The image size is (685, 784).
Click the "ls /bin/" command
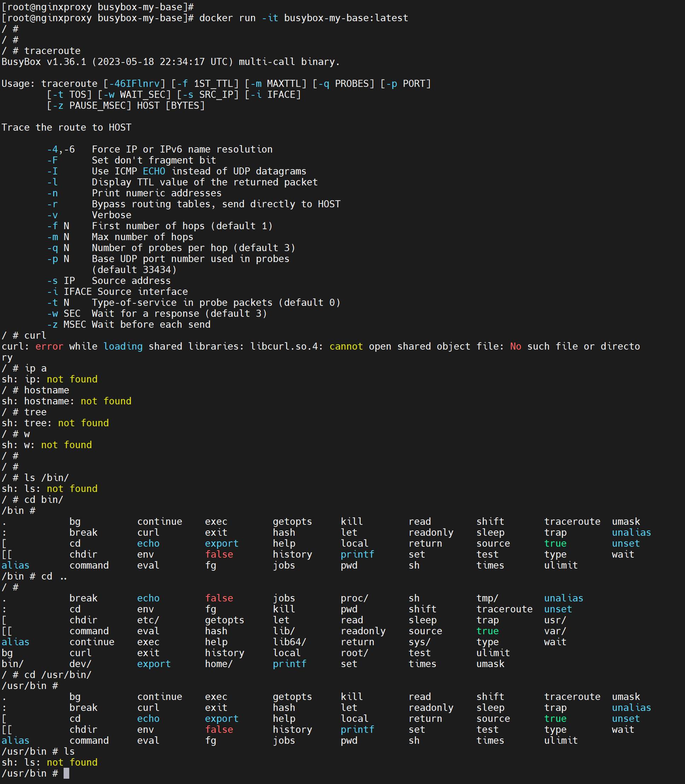(46, 477)
